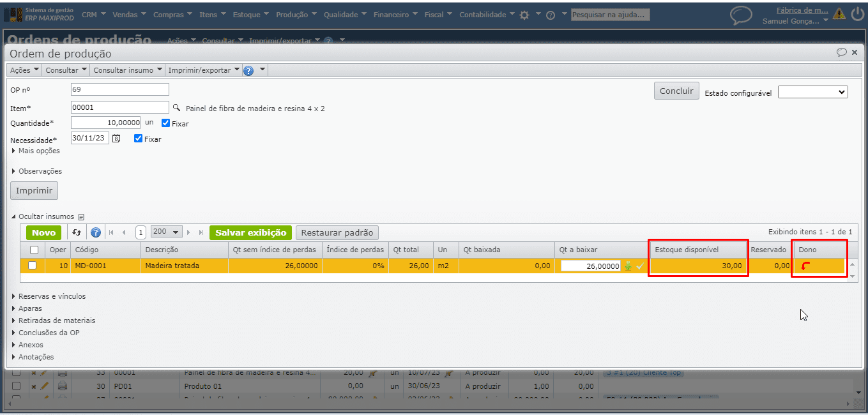Open Ações menu in dialog toolbar
This screenshot has width=868, height=415.
(24, 70)
